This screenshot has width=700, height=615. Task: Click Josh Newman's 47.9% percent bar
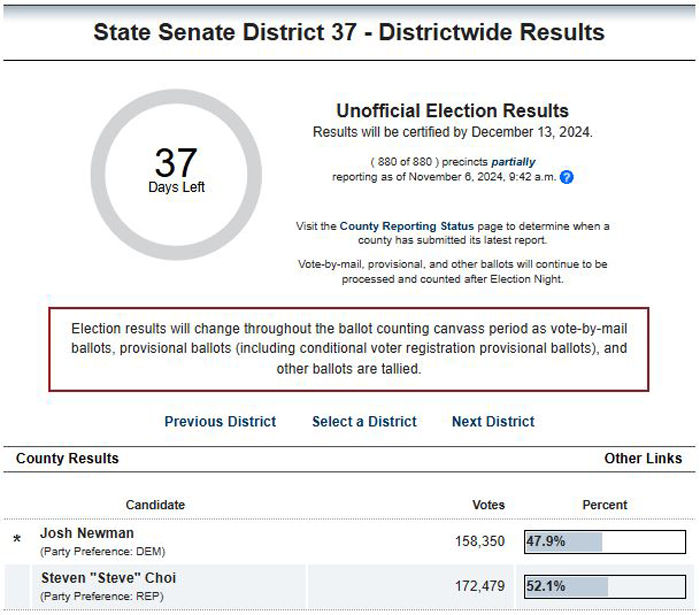click(605, 542)
